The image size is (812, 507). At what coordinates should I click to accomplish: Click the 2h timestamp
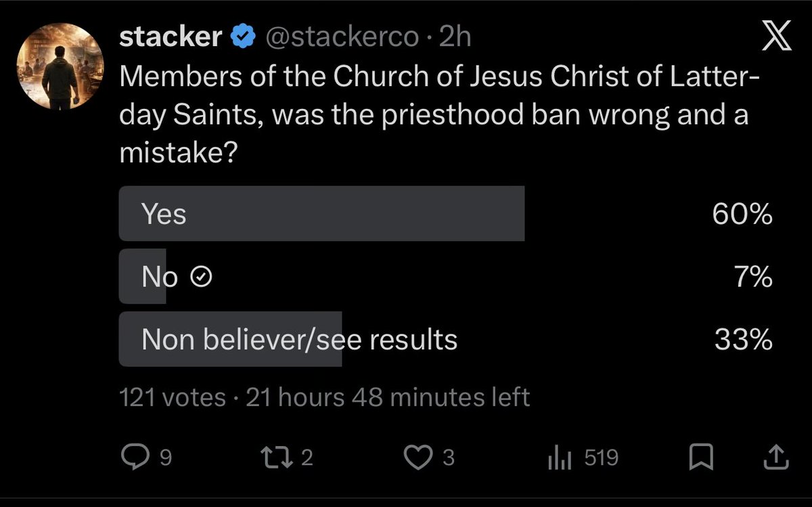[455, 37]
